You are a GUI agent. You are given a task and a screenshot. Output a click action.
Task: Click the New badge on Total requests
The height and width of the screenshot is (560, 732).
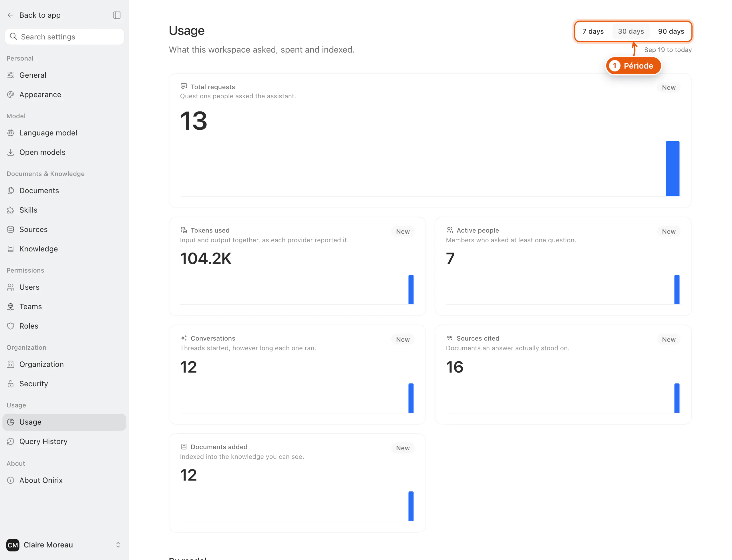pyautogui.click(x=668, y=87)
